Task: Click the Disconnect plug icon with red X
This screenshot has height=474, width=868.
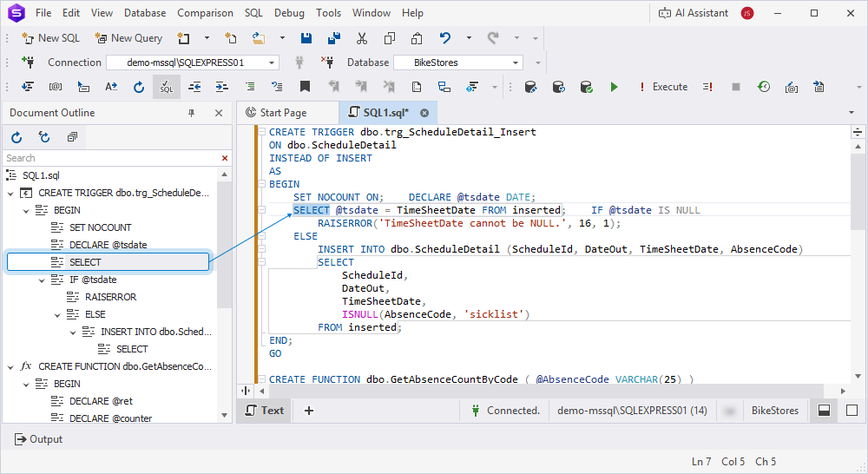Action: click(327, 62)
